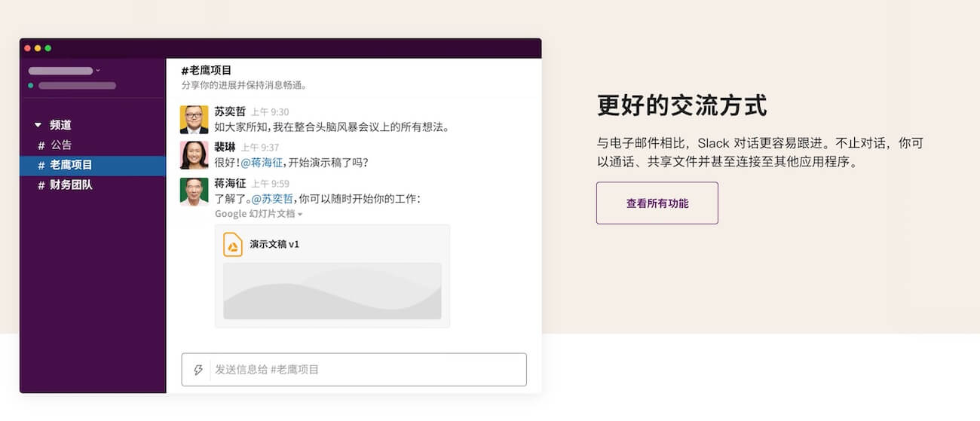Screen dimensions: 980x421
Task: Open the workspace name dropdown chevron
Action: [x=98, y=71]
